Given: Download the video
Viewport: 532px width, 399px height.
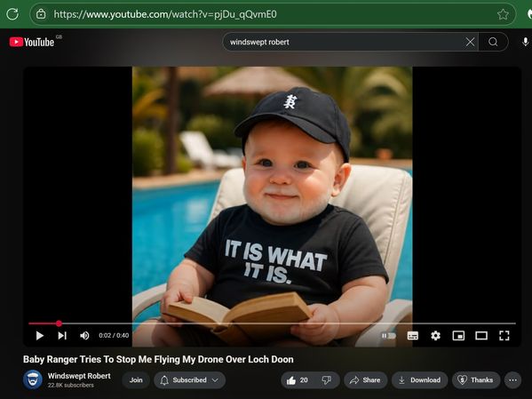Looking at the screenshot, I should click(420, 380).
